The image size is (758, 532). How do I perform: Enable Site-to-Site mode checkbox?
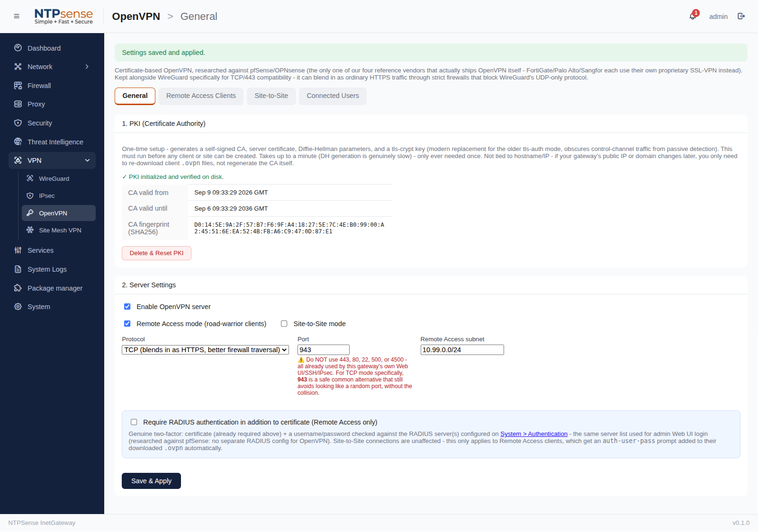[x=284, y=324]
